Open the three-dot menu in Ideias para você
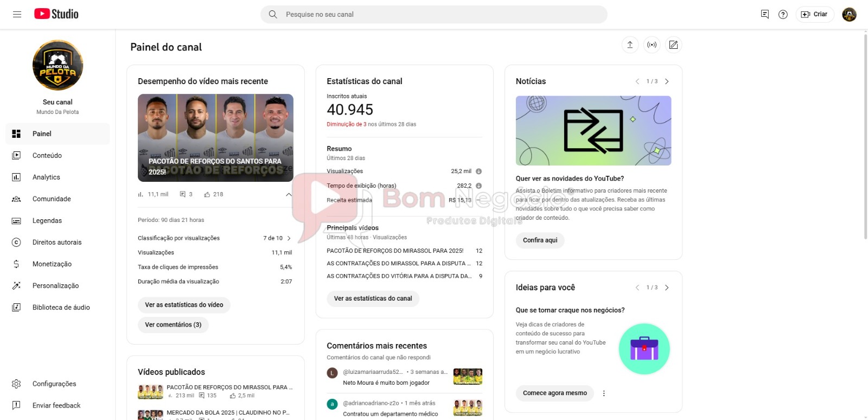Screen dimensions: 868x420 point(604,393)
